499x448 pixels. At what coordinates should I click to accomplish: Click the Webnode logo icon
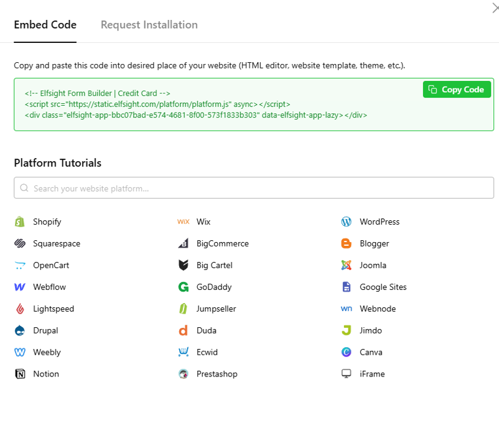(x=346, y=309)
